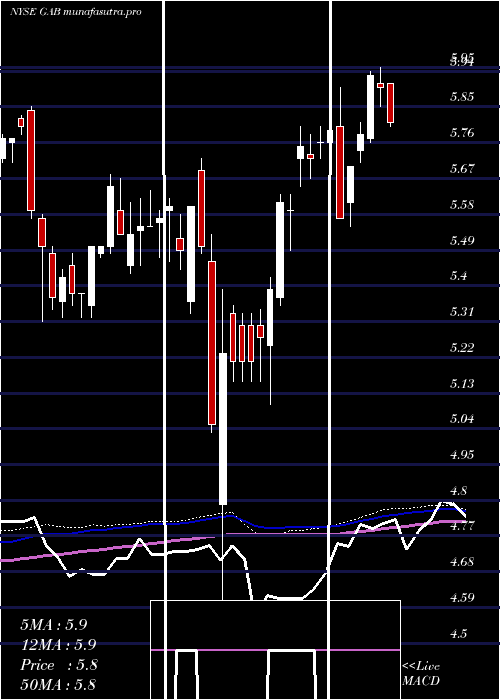Click the NYSE GAB munafasutra.pro title text
This screenshot has width=500, height=700.
75,12
